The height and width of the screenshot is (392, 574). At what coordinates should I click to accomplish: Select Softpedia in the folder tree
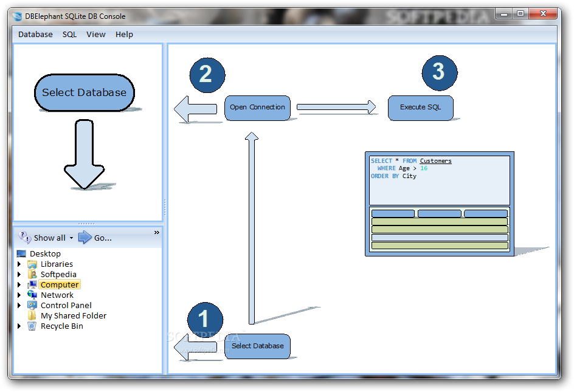pos(58,274)
